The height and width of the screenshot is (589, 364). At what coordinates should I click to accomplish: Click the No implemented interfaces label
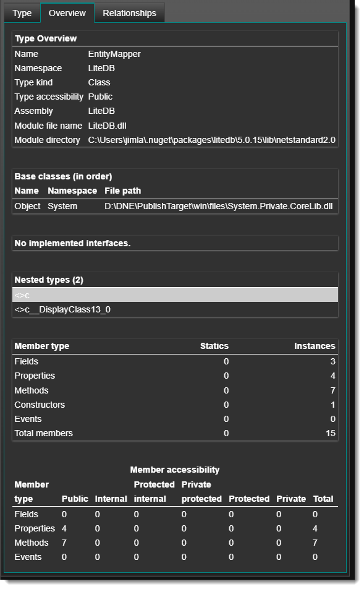pos(72,243)
